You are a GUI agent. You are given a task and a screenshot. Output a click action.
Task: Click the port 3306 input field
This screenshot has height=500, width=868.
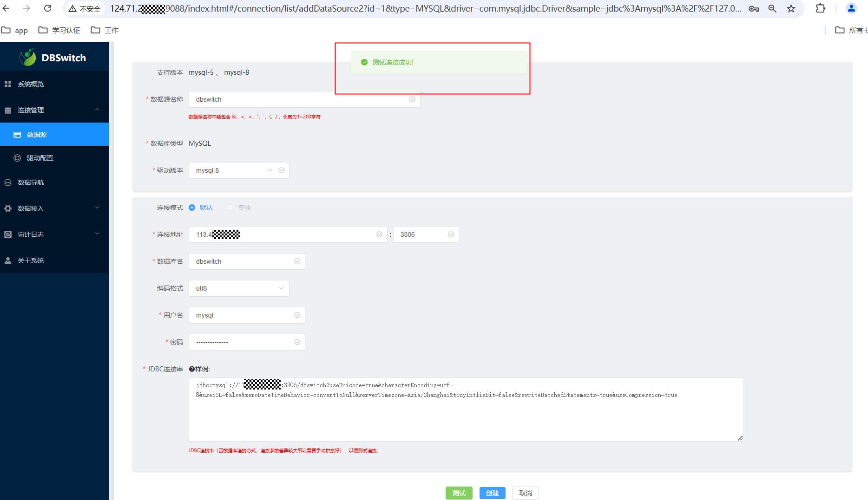426,234
